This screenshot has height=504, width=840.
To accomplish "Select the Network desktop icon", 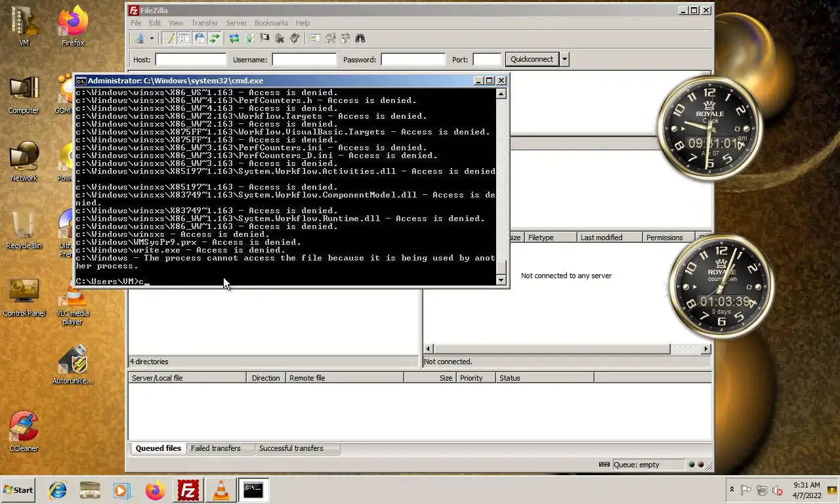I will pyautogui.click(x=24, y=161).
